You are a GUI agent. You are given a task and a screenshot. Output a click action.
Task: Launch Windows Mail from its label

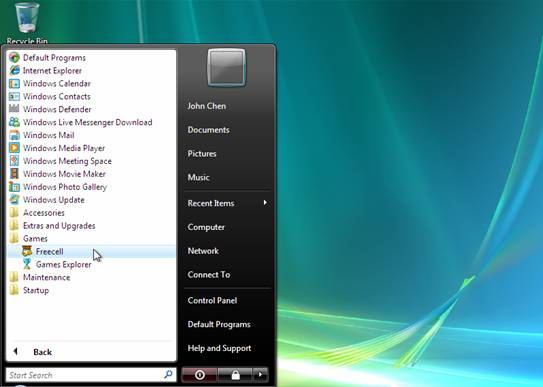point(48,135)
